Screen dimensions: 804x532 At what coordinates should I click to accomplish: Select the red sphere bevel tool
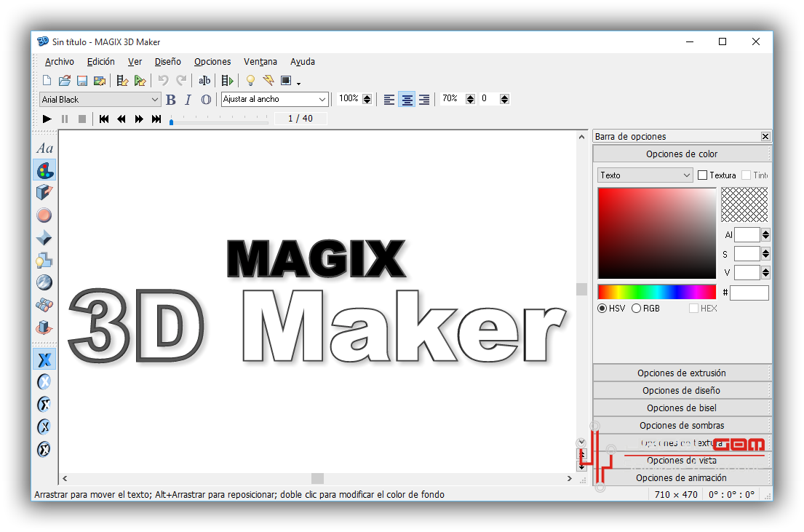(x=44, y=215)
